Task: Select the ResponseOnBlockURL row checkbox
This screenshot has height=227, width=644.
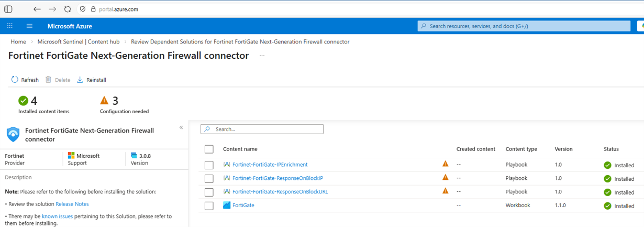Action: (x=209, y=192)
